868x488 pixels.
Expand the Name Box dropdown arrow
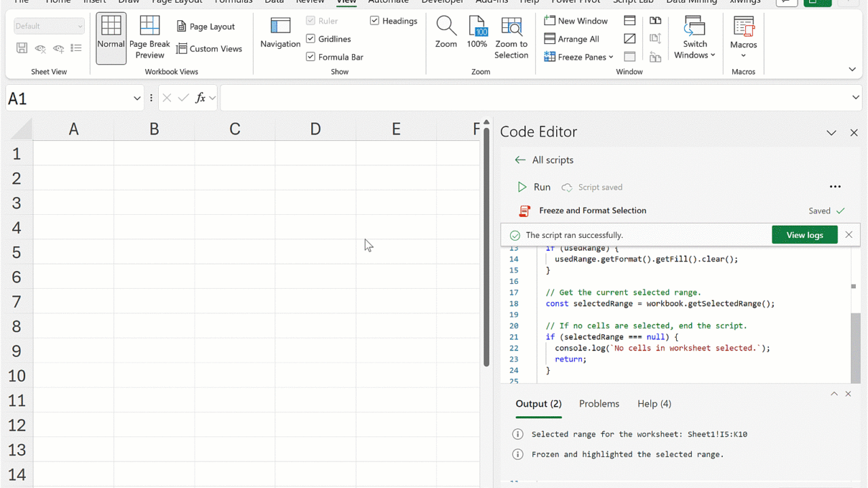[x=137, y=98]
